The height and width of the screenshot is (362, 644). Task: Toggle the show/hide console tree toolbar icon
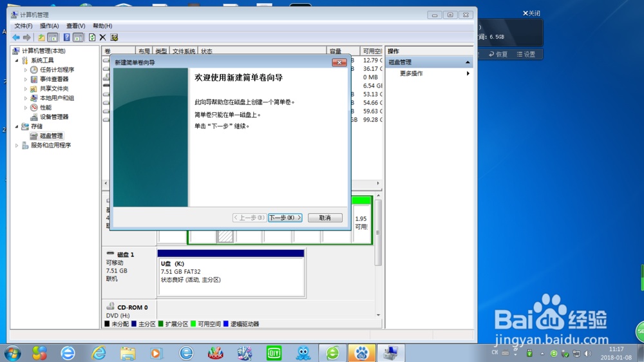point(53,37)
